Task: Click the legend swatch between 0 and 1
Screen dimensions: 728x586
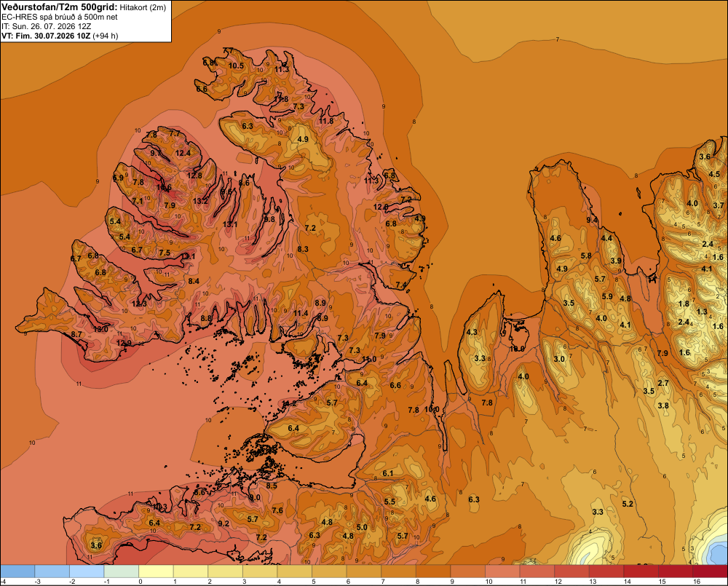Action: pos(156,571)
